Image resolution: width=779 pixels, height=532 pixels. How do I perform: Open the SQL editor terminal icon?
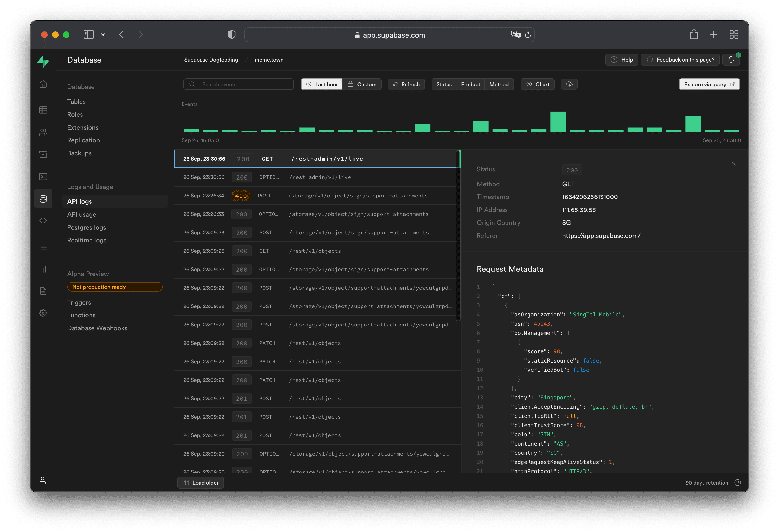[x=43, y=177]
